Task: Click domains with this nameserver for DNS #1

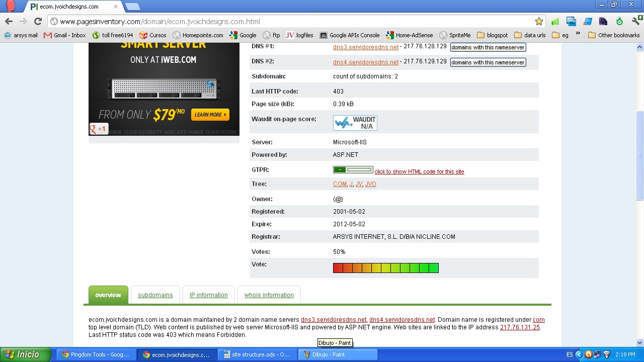Action: click(488, 47)
